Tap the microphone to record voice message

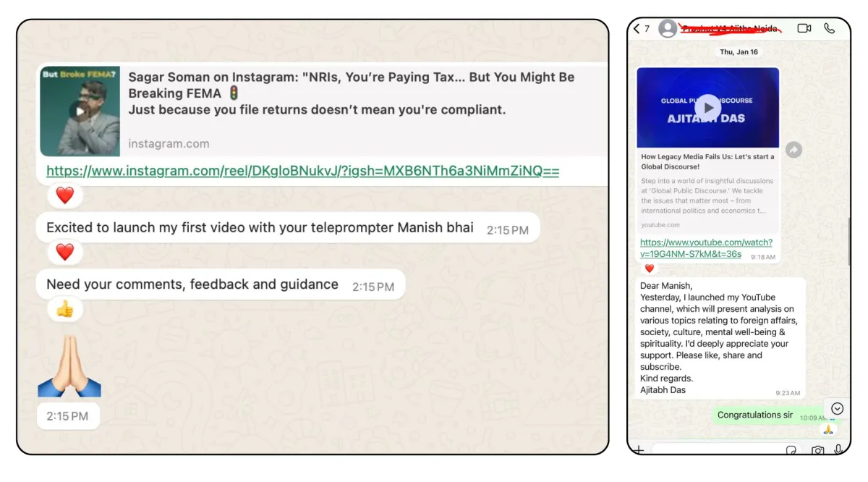pos(838,449)
